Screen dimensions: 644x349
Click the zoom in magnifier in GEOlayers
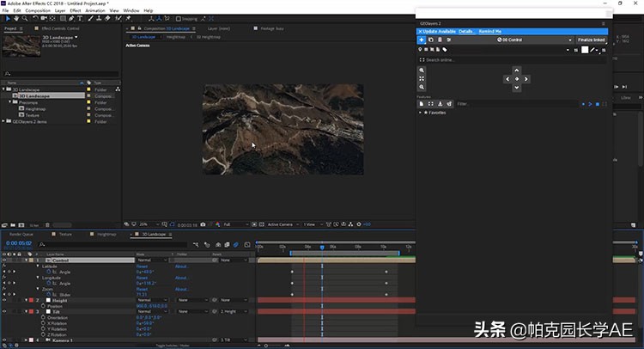click(422, 70)
